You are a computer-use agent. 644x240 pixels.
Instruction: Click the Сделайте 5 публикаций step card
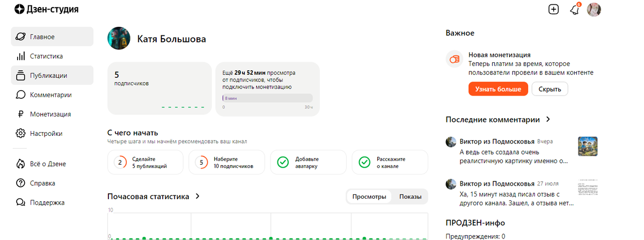click(145, 162)
